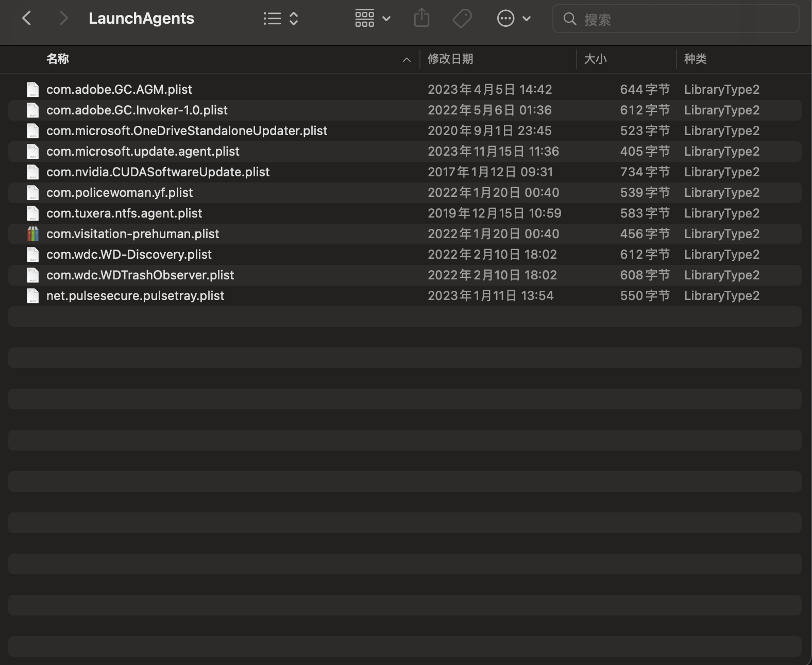
Task: Sort files by 修改日期 column
Action: pyautogui.click(x=450, y=59)
